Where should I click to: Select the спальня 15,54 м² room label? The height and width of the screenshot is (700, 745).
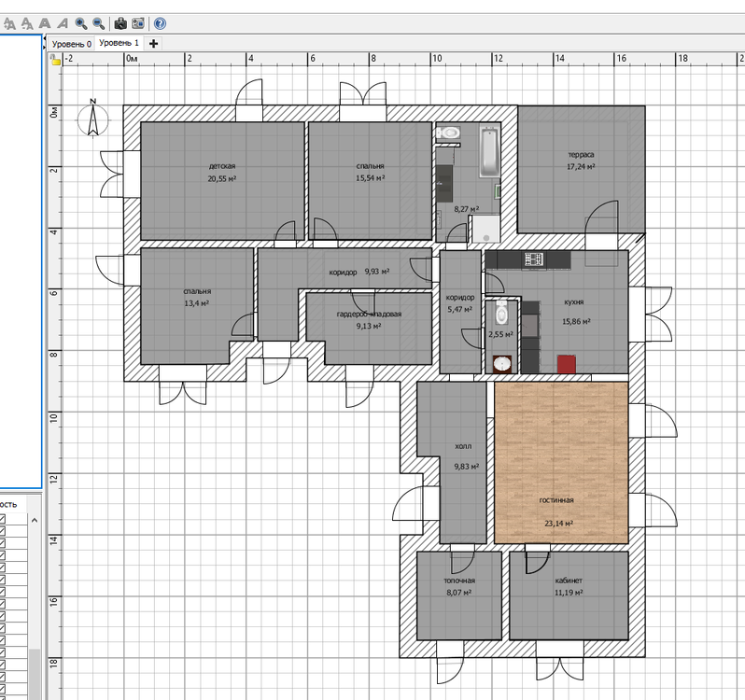pyautogui.click(x=370, y=172)
